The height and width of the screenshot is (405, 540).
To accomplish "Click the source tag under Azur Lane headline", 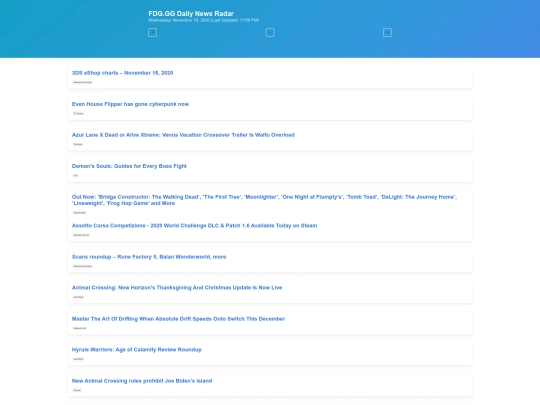I will (x=78, y=144).
